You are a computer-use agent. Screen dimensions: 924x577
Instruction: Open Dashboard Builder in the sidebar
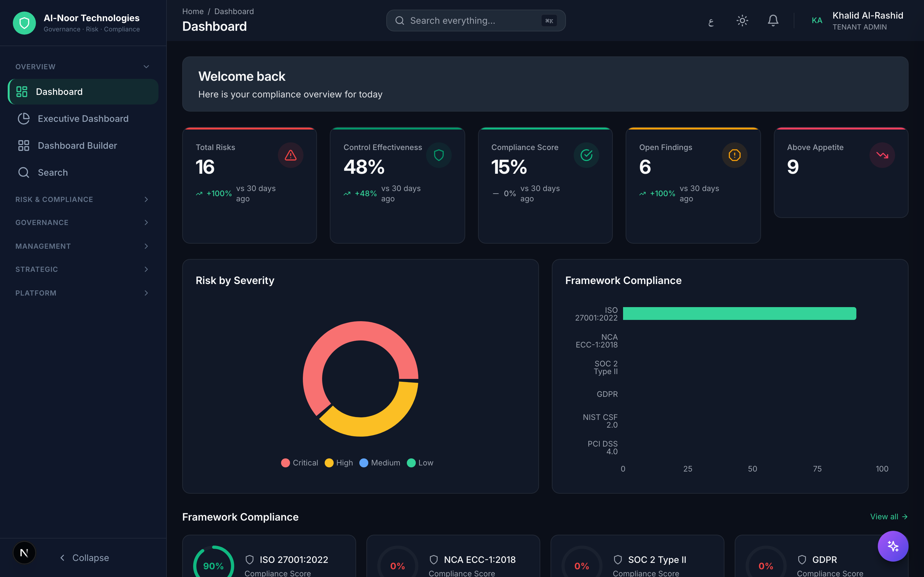(77, 146)
